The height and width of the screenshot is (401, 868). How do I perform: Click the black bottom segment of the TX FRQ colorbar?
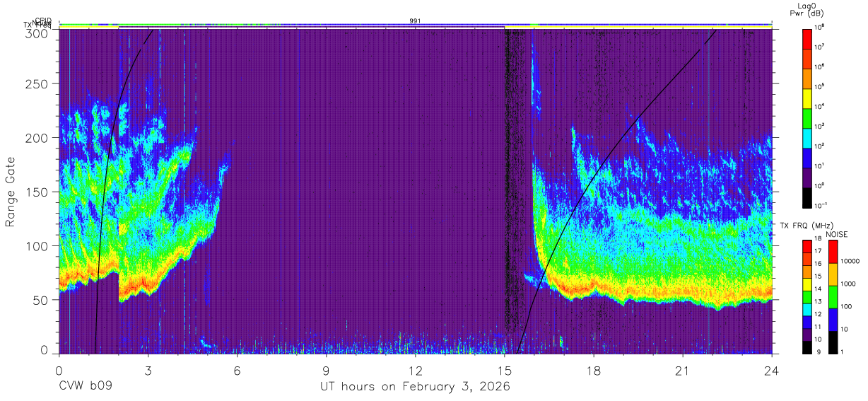click(x=807, y=346)
